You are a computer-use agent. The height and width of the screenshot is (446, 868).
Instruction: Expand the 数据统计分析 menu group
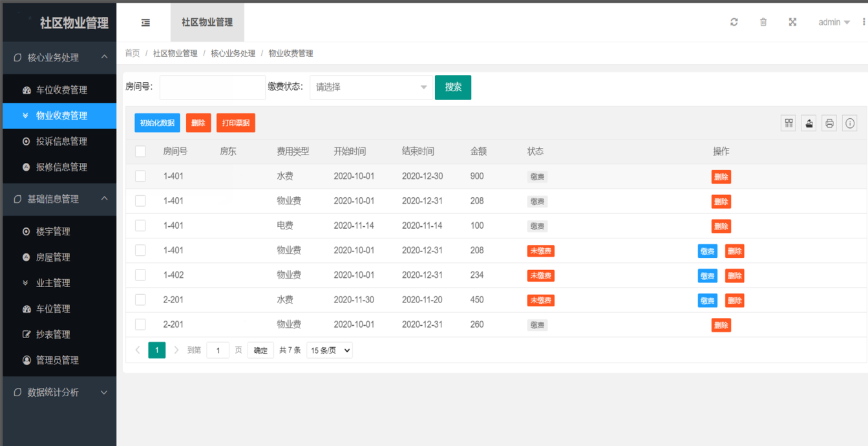pyautogui.click(x=59, y=392)
